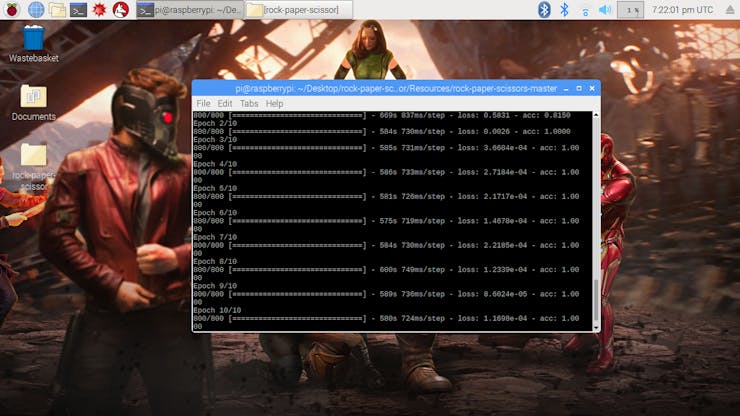
Task: Click the 'Epoch 4/10' line
Action: click(x=215, y=164)
